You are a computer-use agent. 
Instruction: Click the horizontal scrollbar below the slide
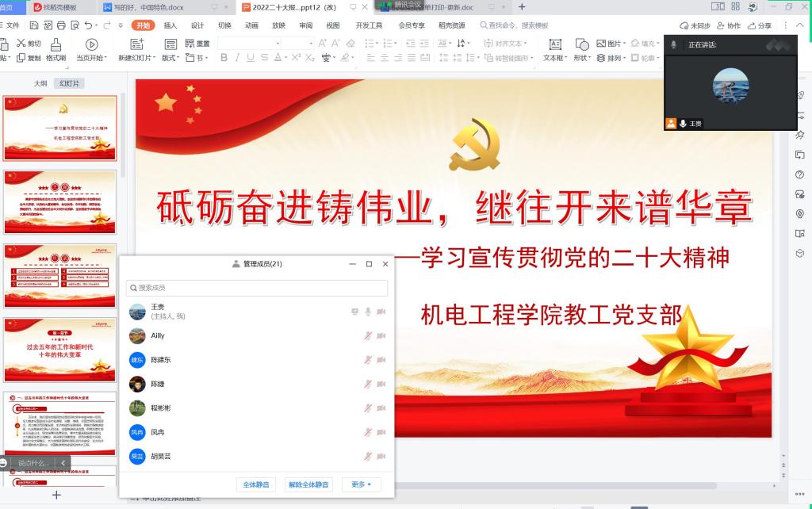click(x=555, y=486)
